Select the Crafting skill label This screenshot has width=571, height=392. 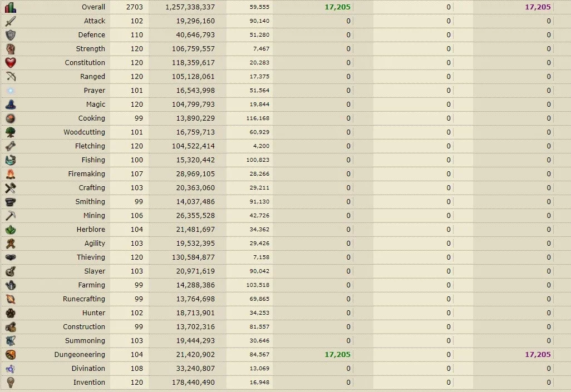point(92,188)
